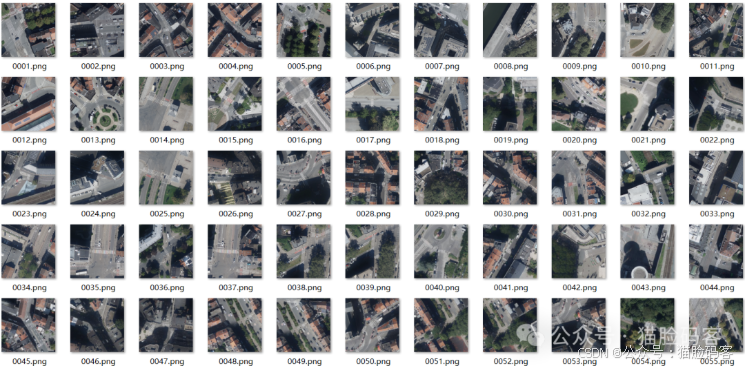This screenshot has width=745, height=366.
Task: Select the 0020.png thumbnail
Action: (579, 104)
